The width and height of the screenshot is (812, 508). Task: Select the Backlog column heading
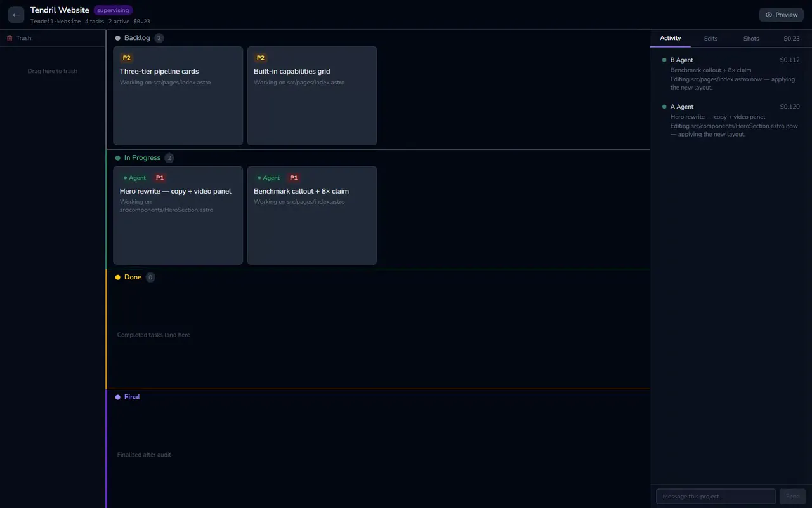click(x=137, y=38)
